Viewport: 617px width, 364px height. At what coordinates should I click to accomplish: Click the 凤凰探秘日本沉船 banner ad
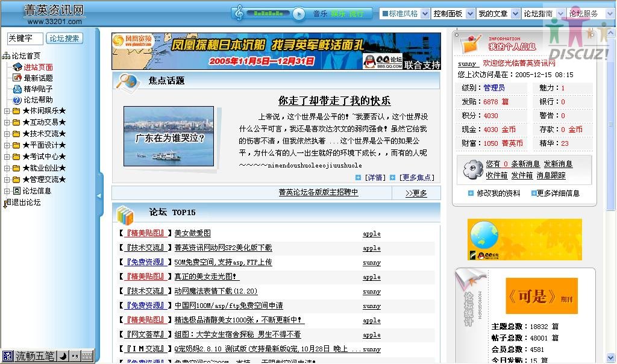276,51
